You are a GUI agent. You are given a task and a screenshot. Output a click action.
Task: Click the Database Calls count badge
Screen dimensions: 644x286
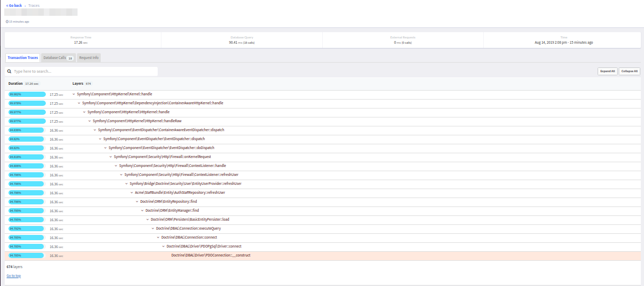click(70, 58)
